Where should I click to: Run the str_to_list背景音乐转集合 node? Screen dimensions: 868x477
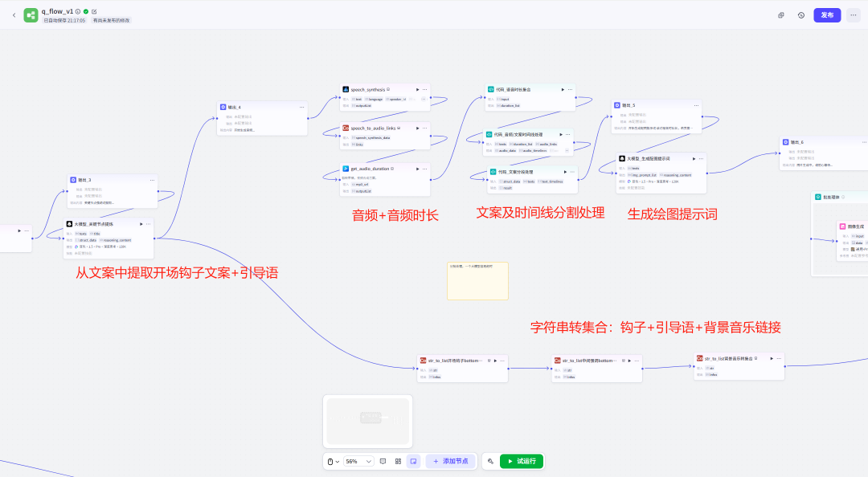click(x=772, y=359)
